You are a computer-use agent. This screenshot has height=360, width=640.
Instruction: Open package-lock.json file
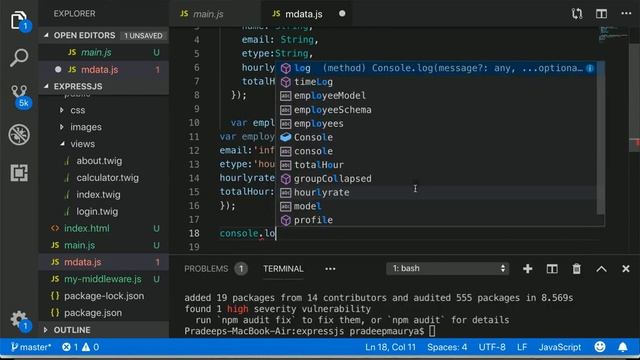pyautogui.click(x=104, y=296)
